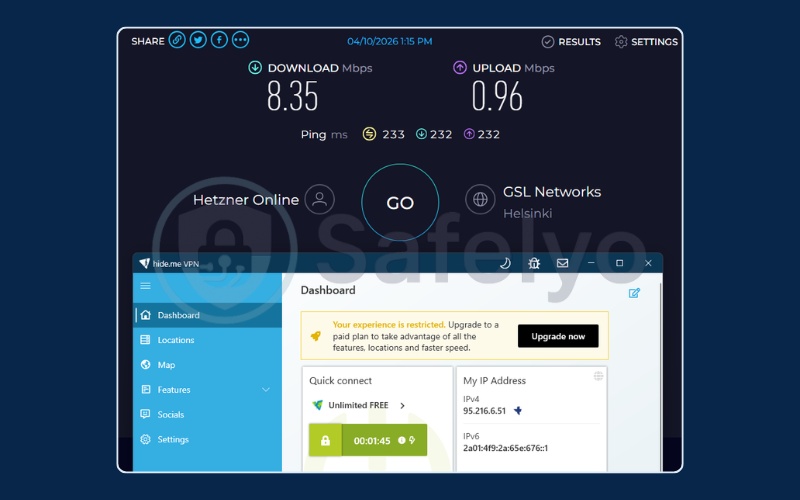This screenshot has width=800, height=500.
Task: Collapse hide.me sidebar hamburger menu
Action: [145, 286]
